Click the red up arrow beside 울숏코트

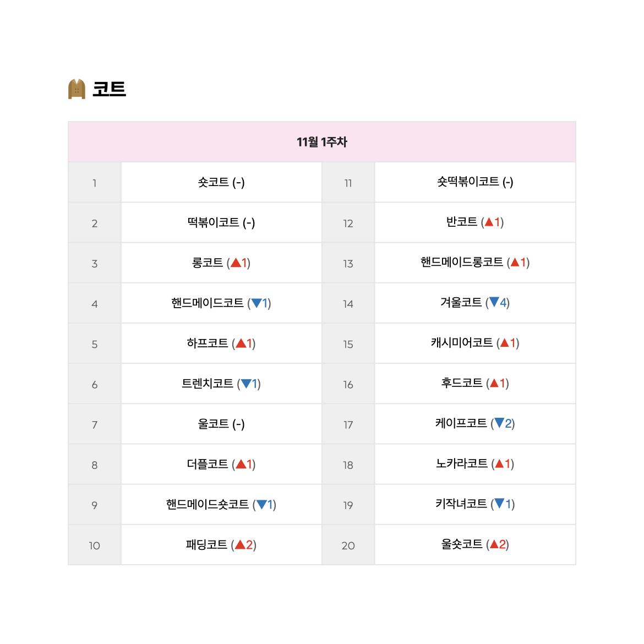coord(494,544)
